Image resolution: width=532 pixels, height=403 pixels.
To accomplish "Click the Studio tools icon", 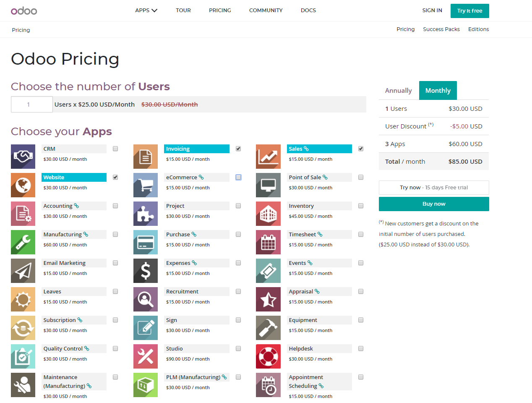I will 146,356.
